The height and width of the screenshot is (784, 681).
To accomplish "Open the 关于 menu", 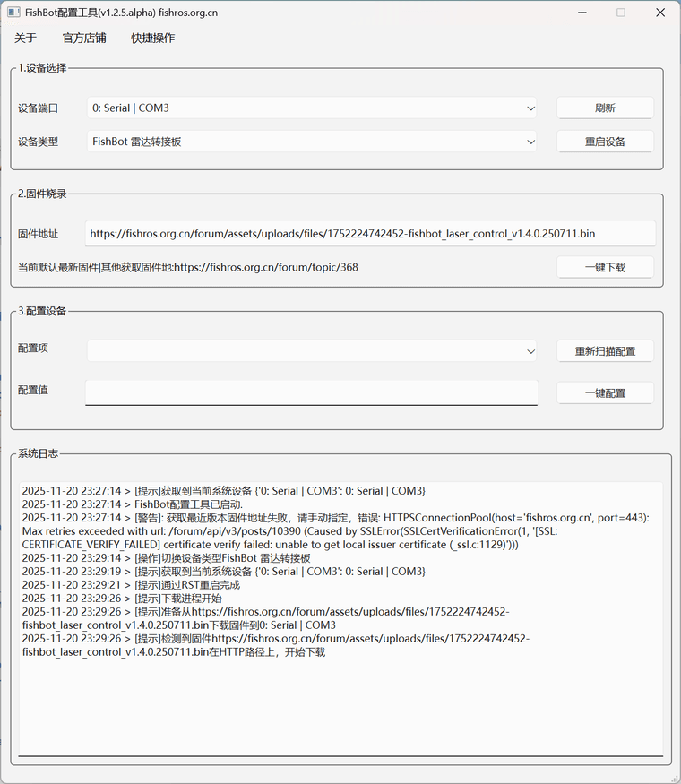I will (x=25, y=38).
